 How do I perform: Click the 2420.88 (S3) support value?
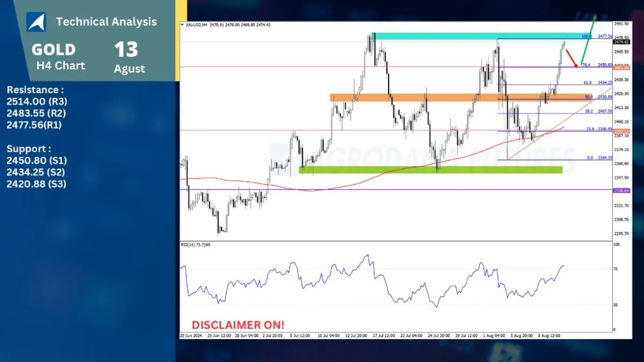36,184
